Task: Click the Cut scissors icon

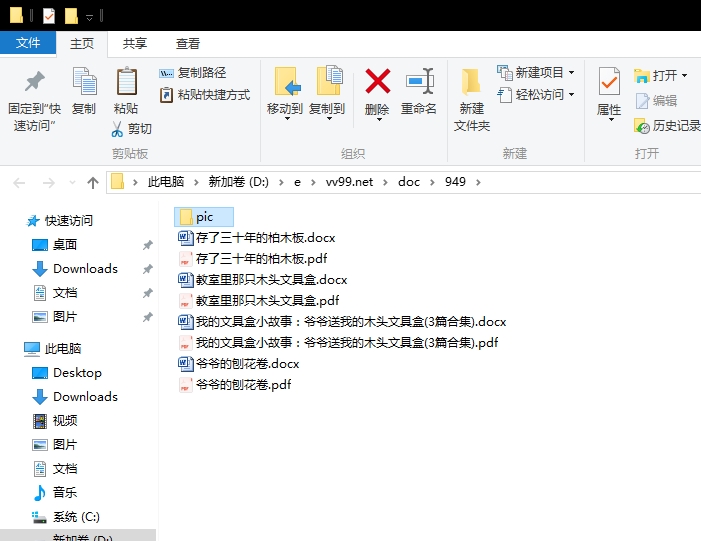Action: [117, 129]
